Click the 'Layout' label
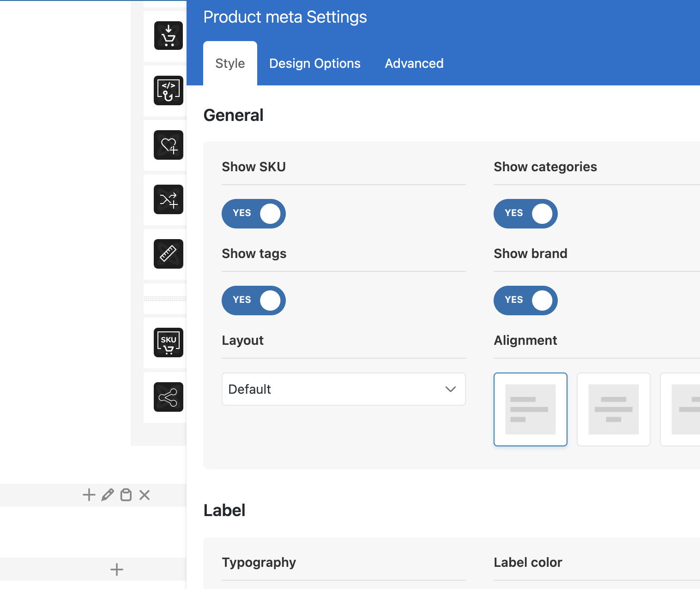 click(242, 340)
